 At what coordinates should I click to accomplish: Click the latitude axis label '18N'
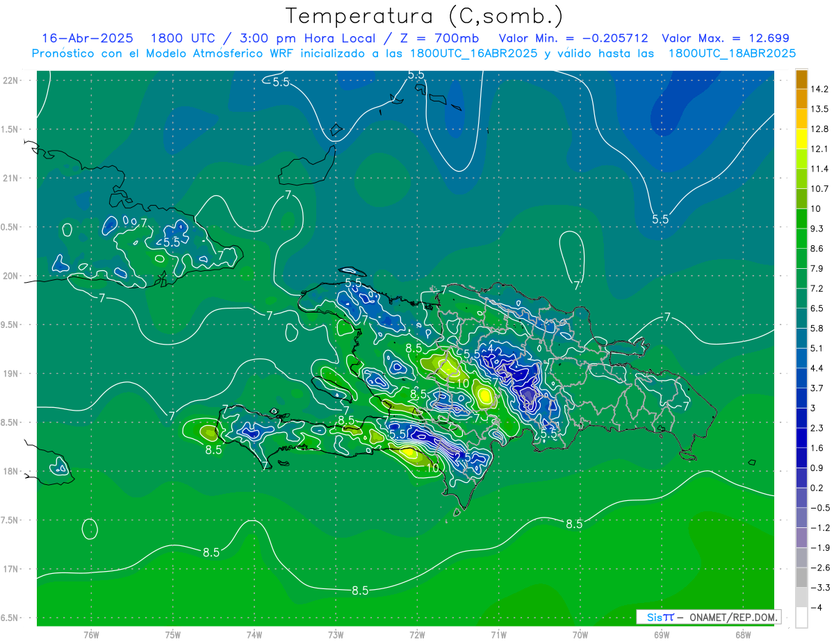11,471
